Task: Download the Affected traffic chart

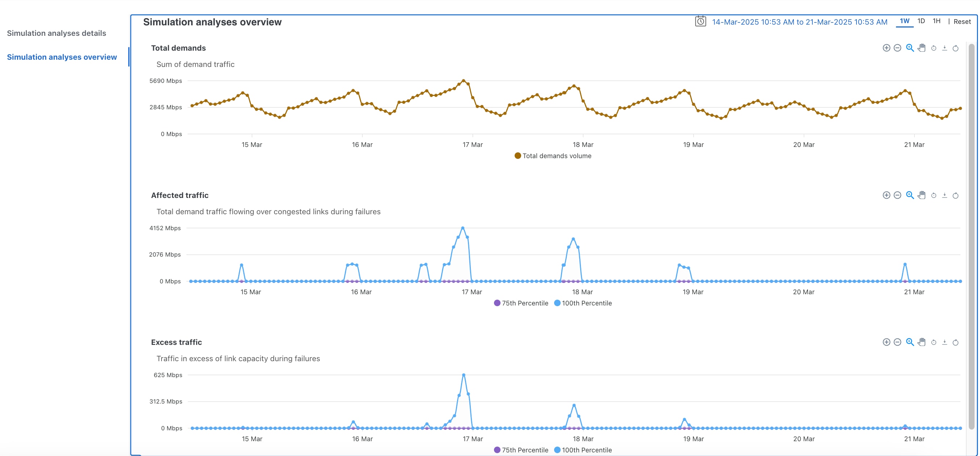Action: tap(944, 195)
